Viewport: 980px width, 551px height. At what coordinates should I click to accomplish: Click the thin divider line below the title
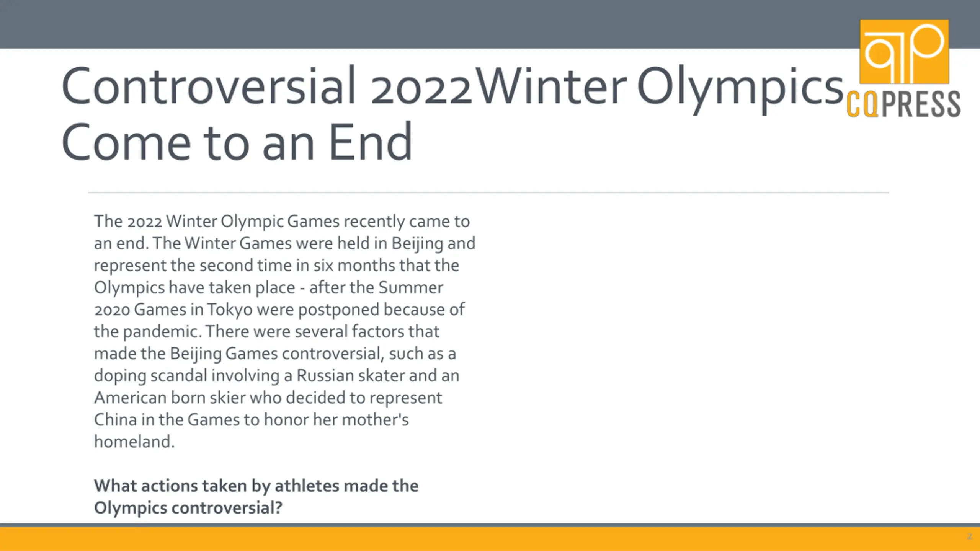[x=488, y=192]
